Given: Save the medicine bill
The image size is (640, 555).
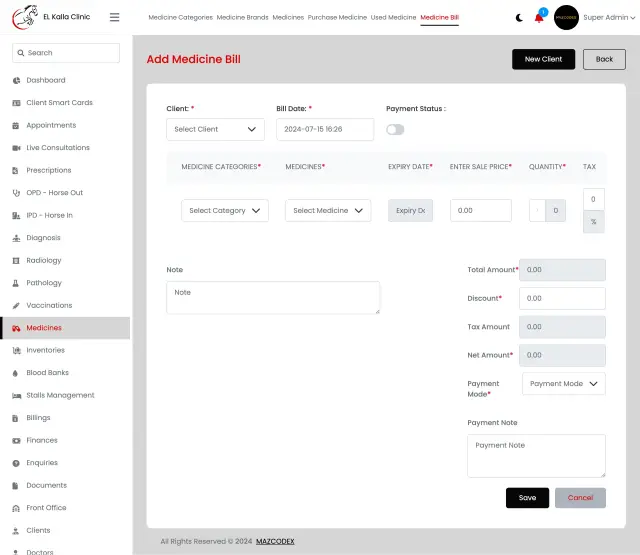Looking at the screenshot, I should 527,498.
